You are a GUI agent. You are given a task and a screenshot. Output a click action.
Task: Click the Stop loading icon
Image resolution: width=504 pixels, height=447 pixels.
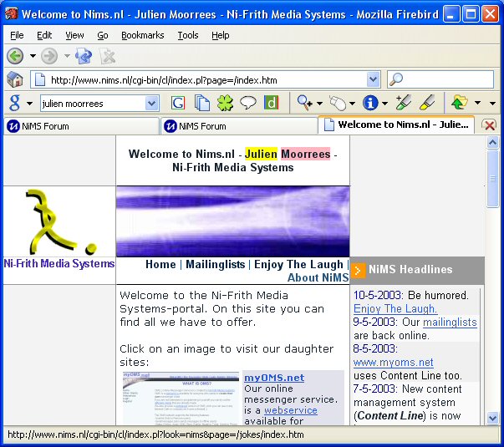coord(107,56)
